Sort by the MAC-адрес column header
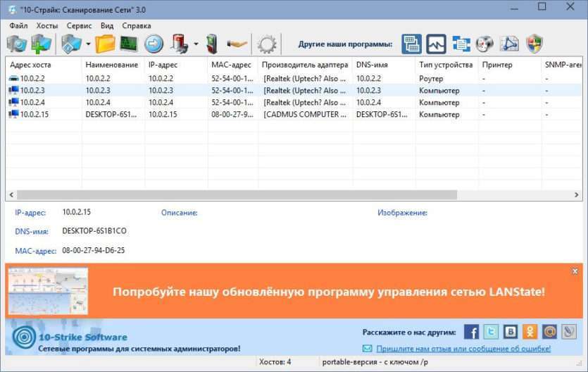This screenshot has height=372, width=588. 232,65
